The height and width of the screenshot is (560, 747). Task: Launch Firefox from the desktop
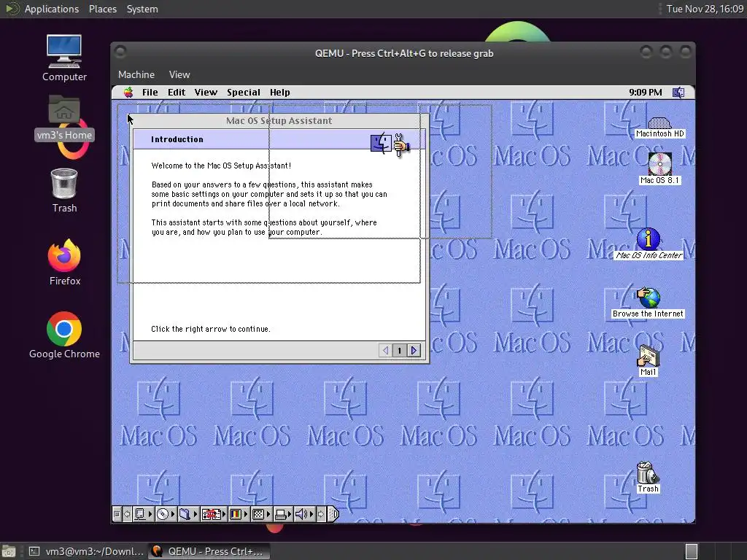(x=64, y=262)
